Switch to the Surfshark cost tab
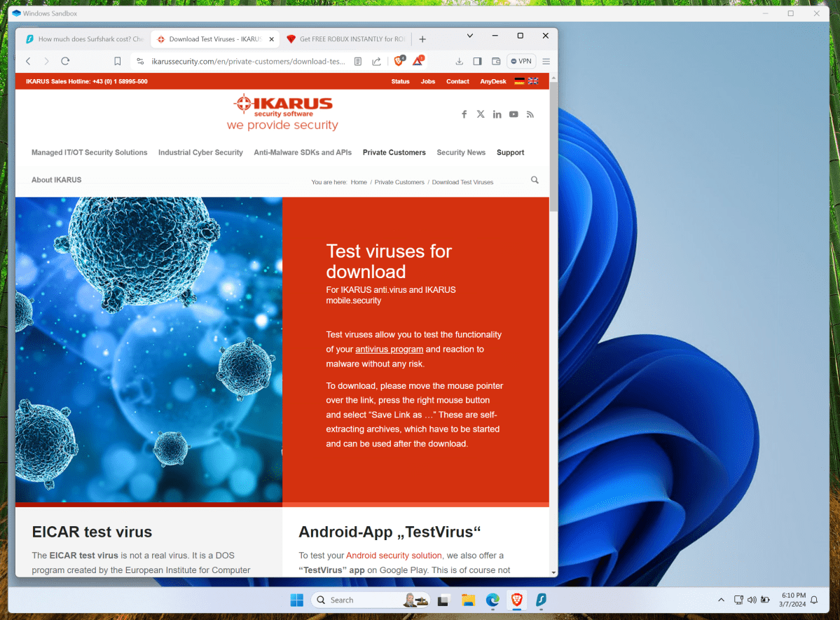The width and height of the screenshot is (840, 620). (x=84, y=39)
